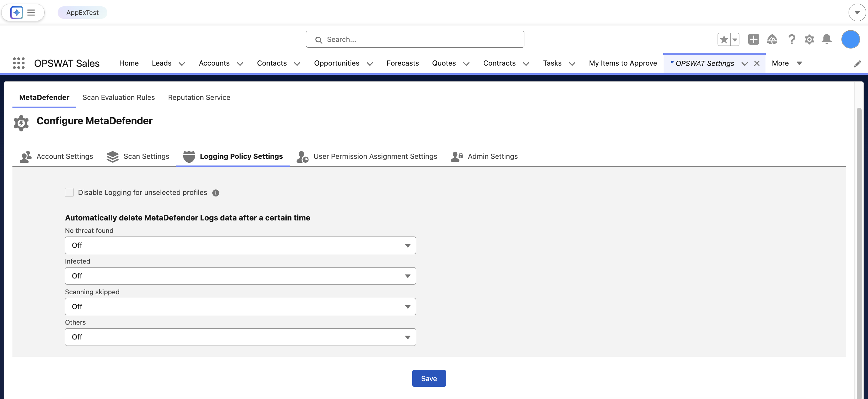The image size is (868, 399).
Task: Click the Help question mark icon
Action: (791, 39)
